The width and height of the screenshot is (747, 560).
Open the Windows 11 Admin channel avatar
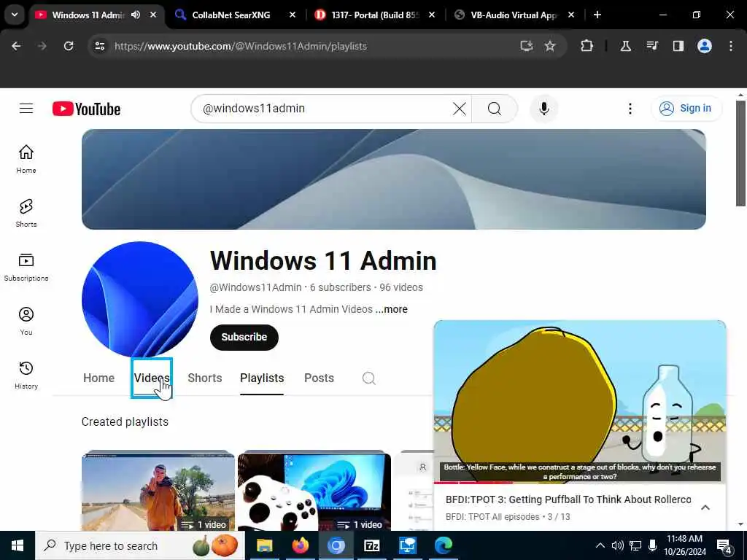[139, 299]
